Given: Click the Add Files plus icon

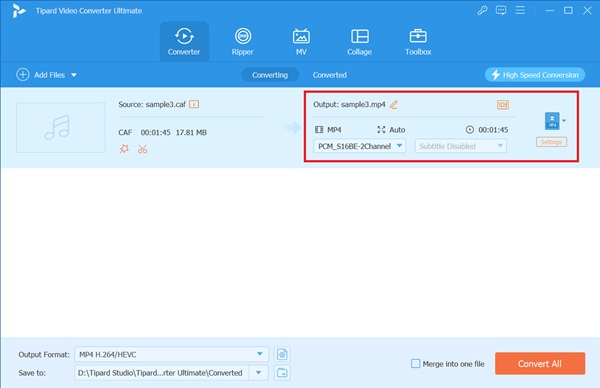Looking at the screenshot, I should pos(23,75).
